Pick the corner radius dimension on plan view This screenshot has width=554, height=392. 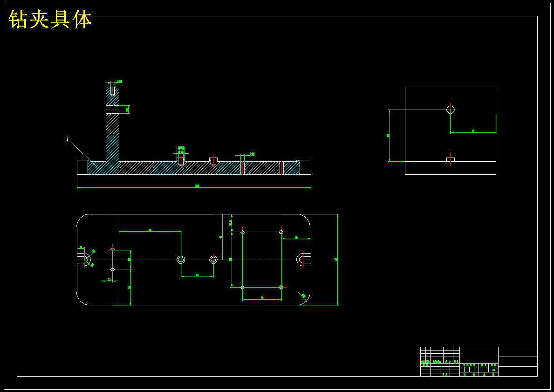point(302,296)
